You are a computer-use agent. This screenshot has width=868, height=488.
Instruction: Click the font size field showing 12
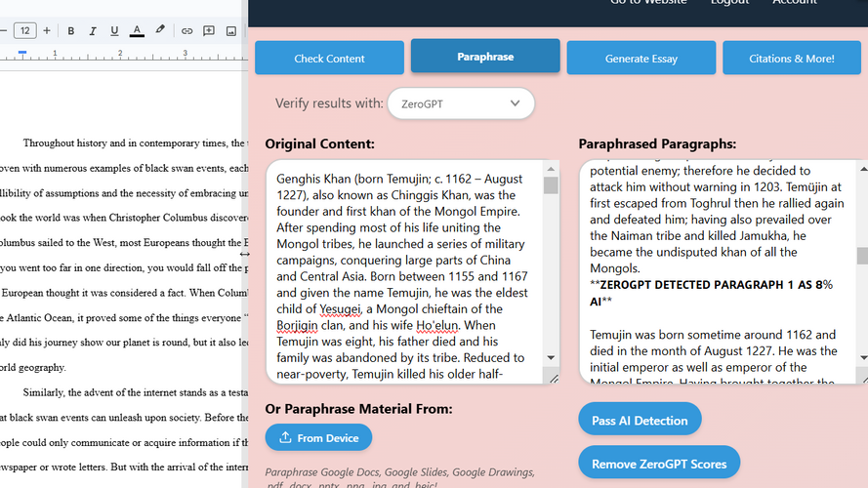[25, 30]
